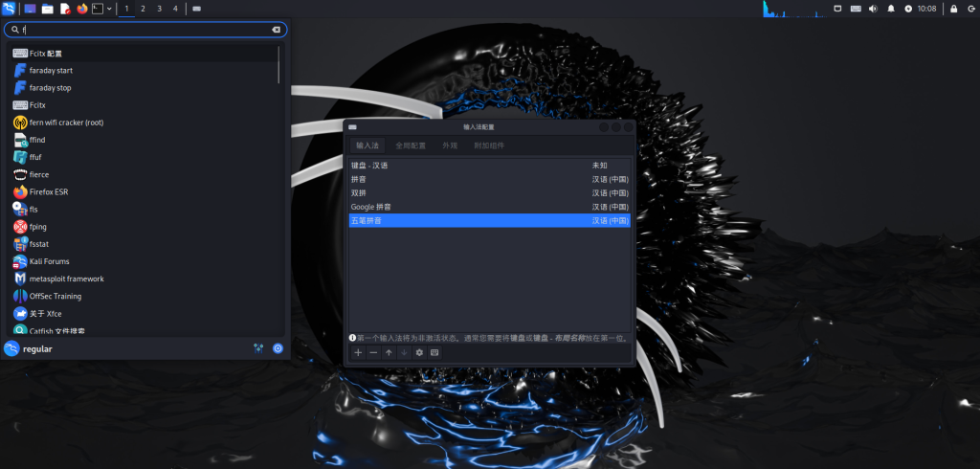Open the 附加组件 tab
The height and width of the screenshot is (469, 980).
pos(489,145)
